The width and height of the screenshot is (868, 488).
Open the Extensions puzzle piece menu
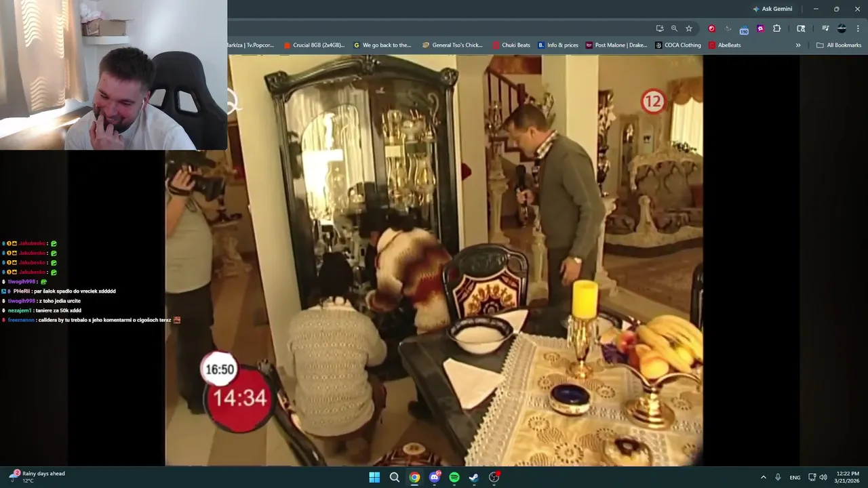coord(777,28)
